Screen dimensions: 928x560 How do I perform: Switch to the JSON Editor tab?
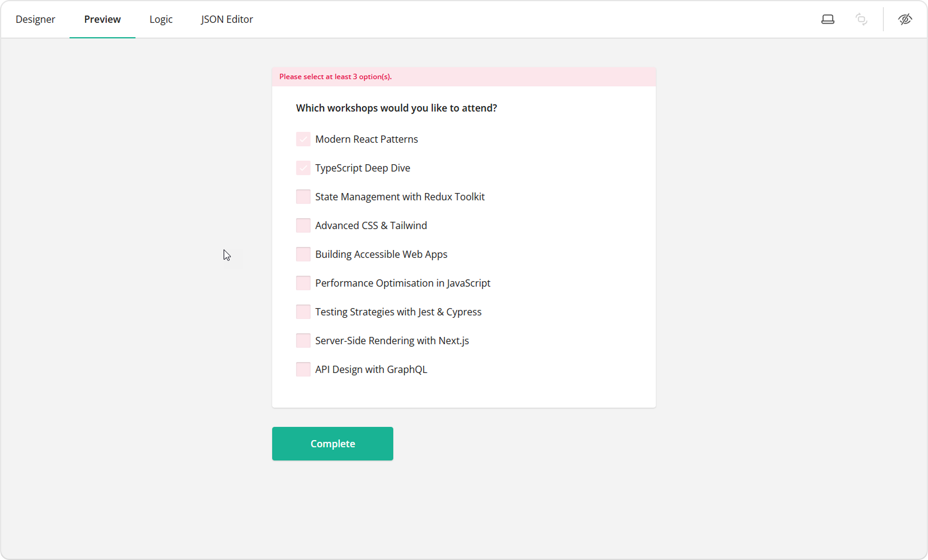[x=227, y=19]
